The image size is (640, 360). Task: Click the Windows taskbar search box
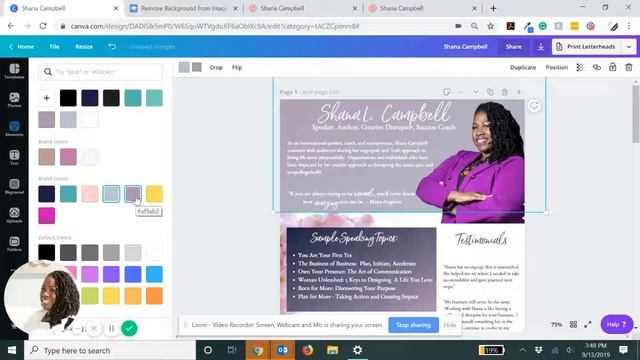(x=110, y=350)
